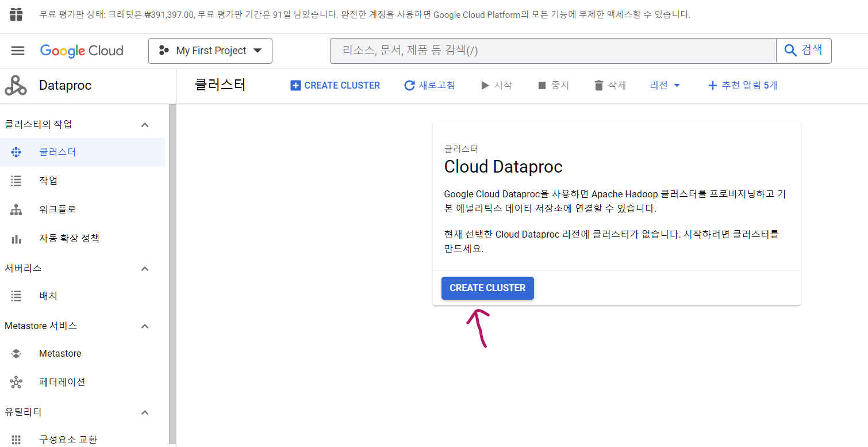The width and height of the screenshot is (868, 447).
Task: Click the Dataproc product icon
Action: pos(16,86)
